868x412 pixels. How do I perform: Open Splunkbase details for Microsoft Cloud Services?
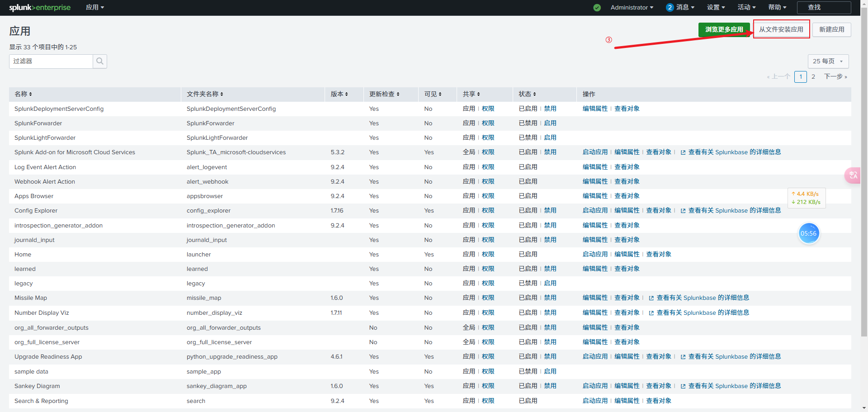point(735,152)
